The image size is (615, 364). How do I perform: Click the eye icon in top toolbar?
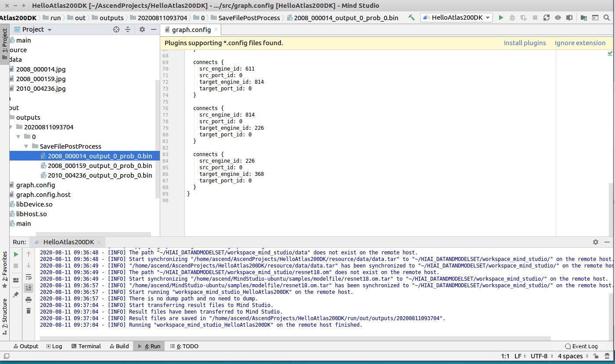558,18
